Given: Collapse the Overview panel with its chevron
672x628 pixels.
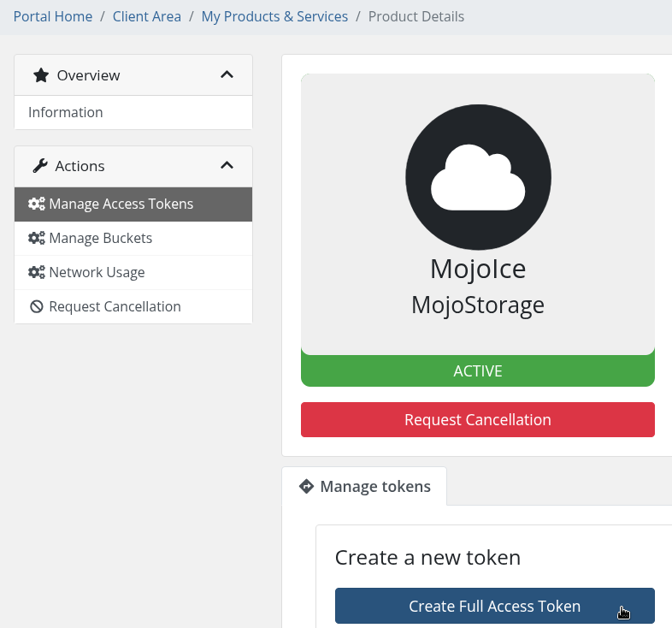Looking at the screenshot, I should [227, 74].
